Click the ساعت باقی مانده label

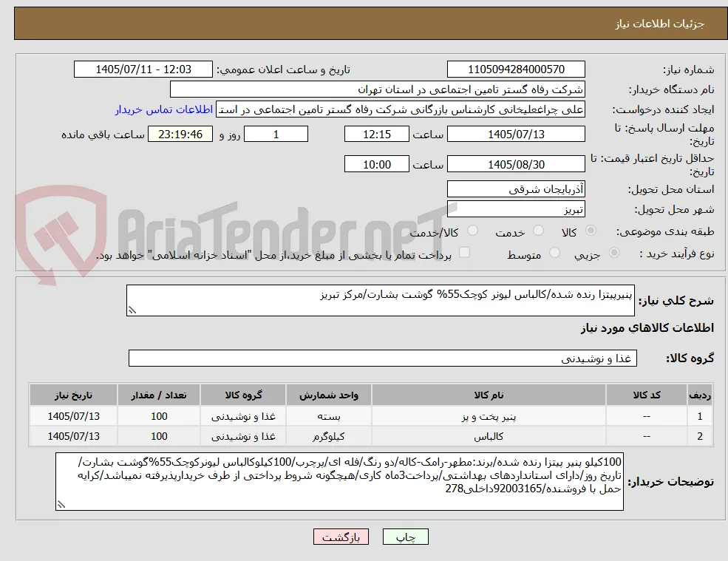coord(103,135)
